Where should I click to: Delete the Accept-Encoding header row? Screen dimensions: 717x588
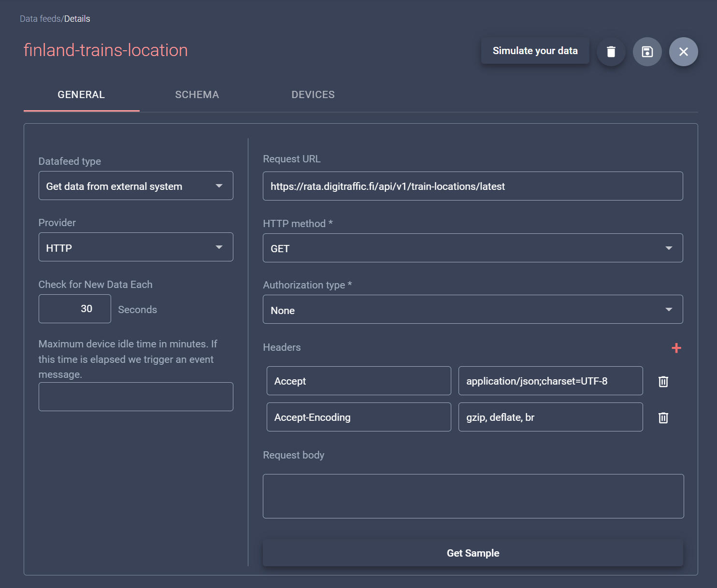pos(663,417)
